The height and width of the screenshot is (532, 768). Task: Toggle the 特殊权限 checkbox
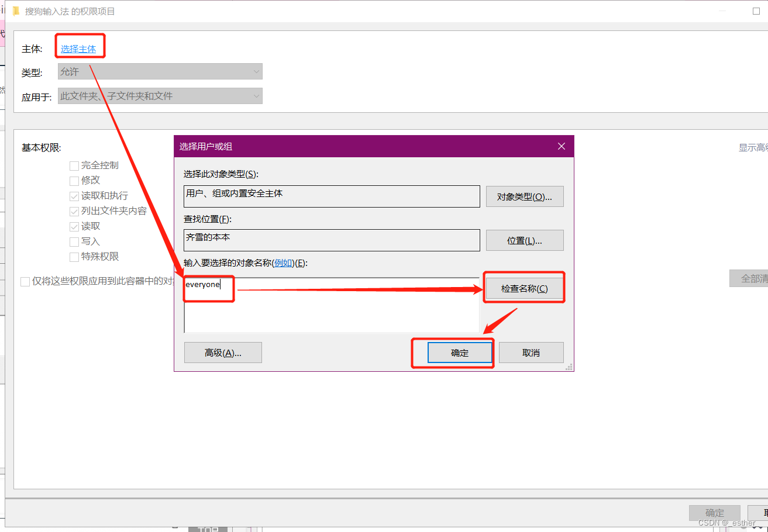coord(74,257)
